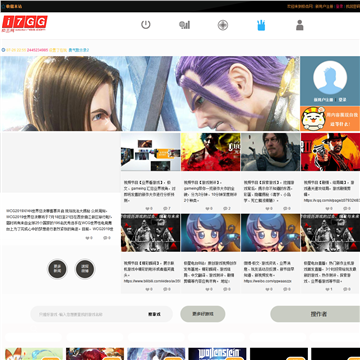Click the second dark round button
This screenshot has height=360, width=360.
pos(85,269)
